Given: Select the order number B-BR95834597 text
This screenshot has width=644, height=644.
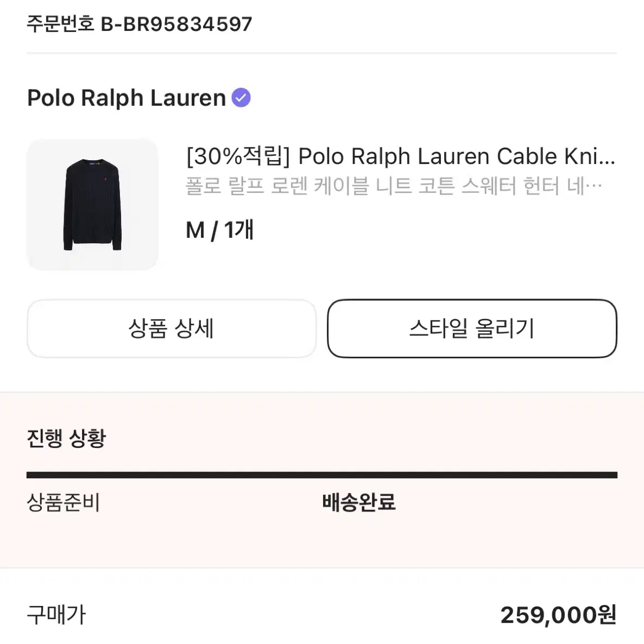Looking at the screenshot, I should coord(176,24).
